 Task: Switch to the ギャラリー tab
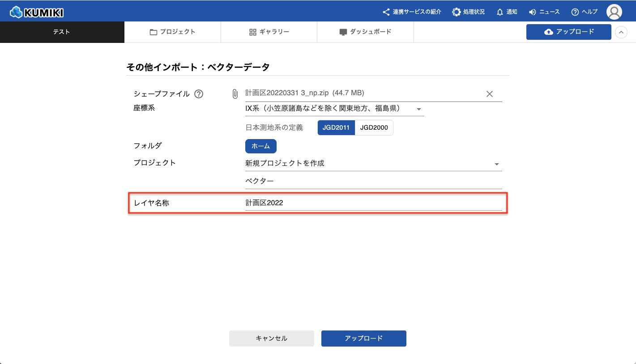click(x=269, y=32)
